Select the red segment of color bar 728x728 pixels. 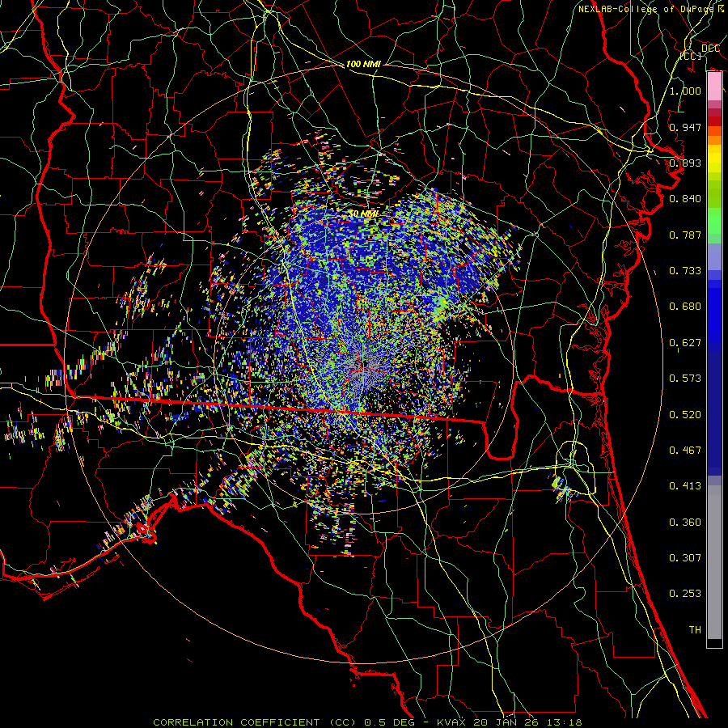[x=714, y=121]
